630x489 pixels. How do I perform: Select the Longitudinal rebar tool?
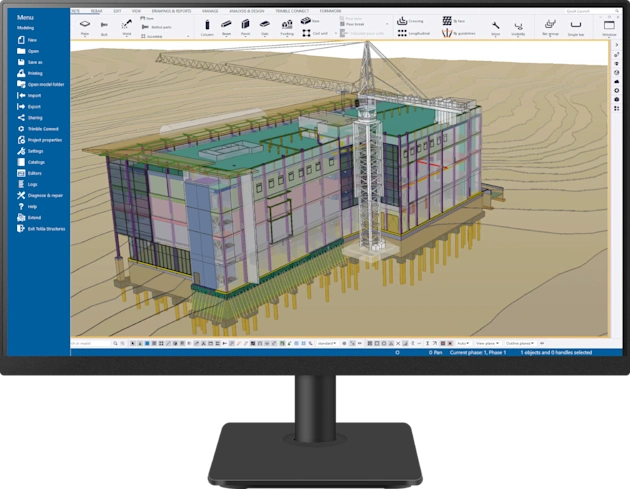pyautogui.click(x=413, y=33)
